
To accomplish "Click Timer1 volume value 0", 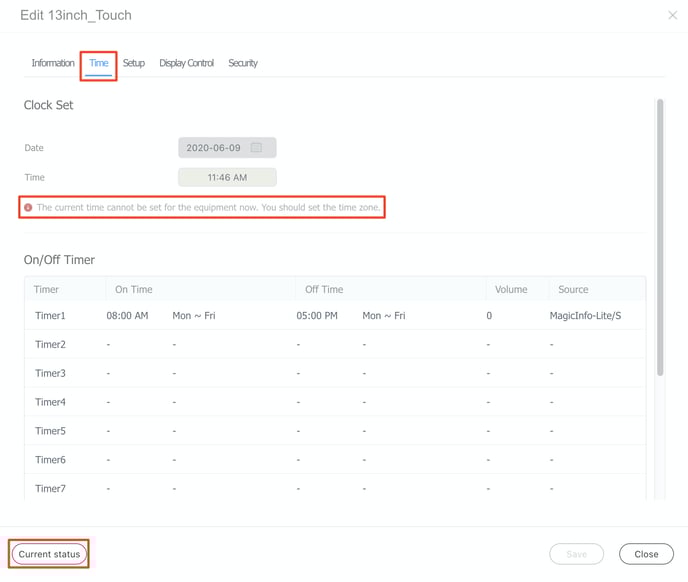I will [x=489, y=316].
